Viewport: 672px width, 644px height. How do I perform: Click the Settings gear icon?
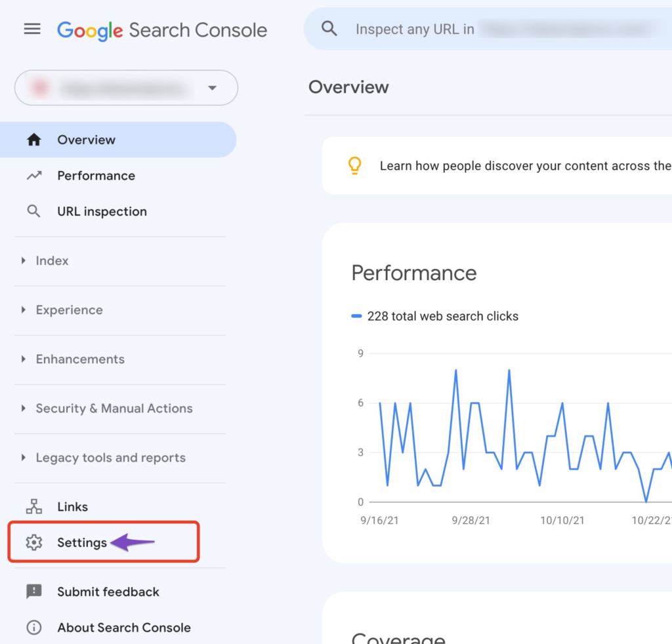click(x=34, y=542)
